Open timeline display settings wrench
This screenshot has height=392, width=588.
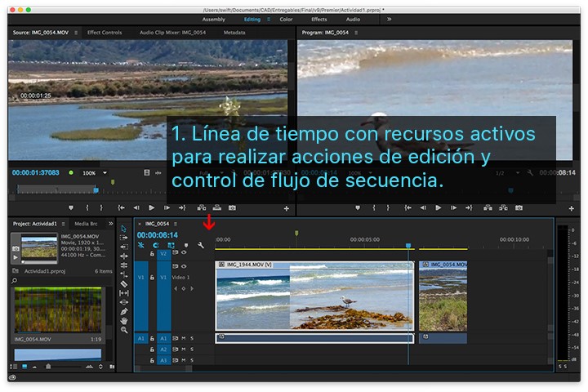tap(201, 245)
